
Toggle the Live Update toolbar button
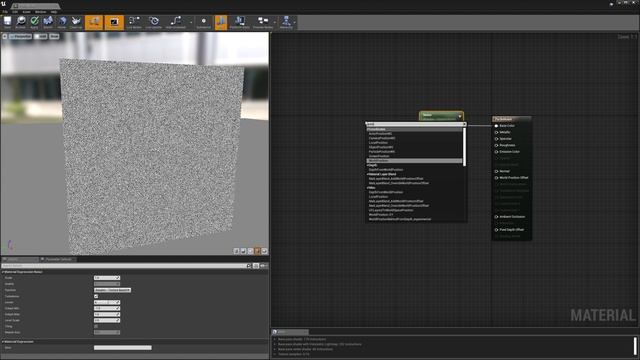tap(154, 22)
